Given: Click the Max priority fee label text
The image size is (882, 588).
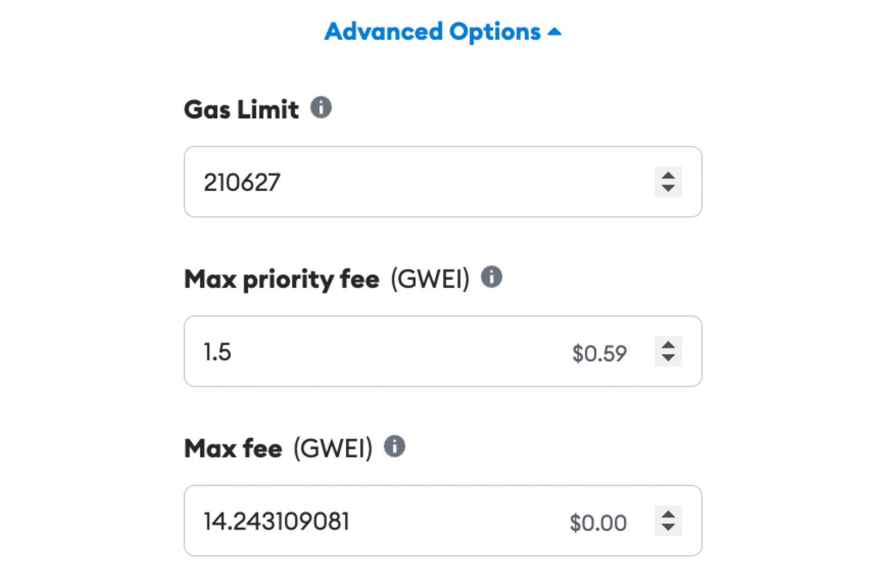Looking at the screenshot, I should click(282, 279).
